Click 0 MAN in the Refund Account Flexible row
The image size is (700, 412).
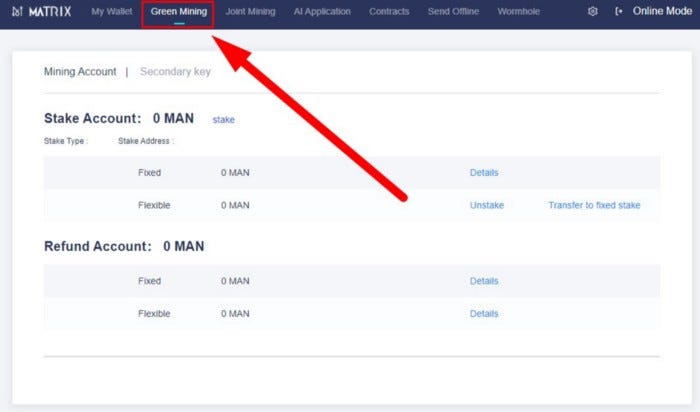tap(235, 314)
